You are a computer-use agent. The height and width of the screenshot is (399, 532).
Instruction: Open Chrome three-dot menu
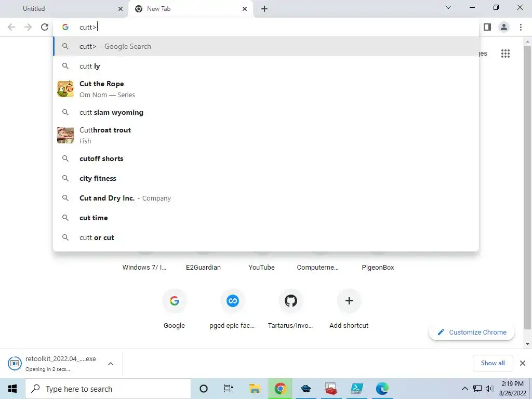click(x=521, y=27)
